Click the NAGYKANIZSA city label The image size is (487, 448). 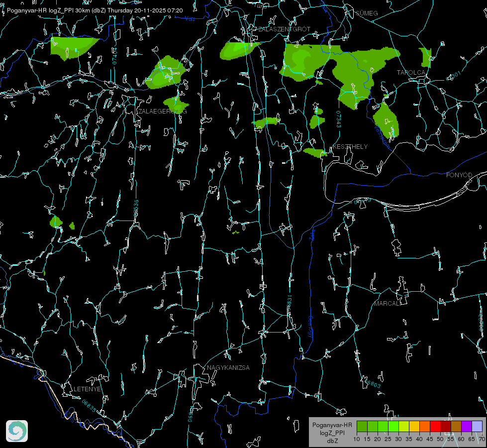pyautogui.click(x=228, y=368)
